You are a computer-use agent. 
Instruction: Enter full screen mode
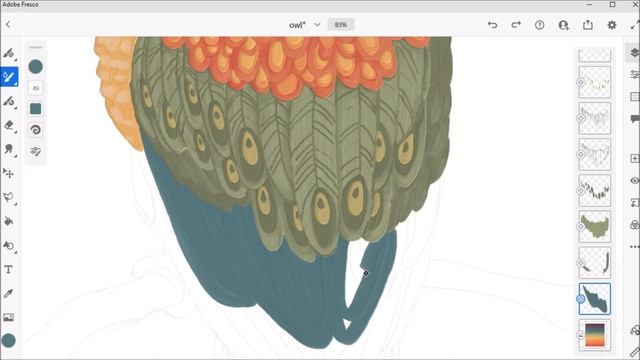(635, 25)
